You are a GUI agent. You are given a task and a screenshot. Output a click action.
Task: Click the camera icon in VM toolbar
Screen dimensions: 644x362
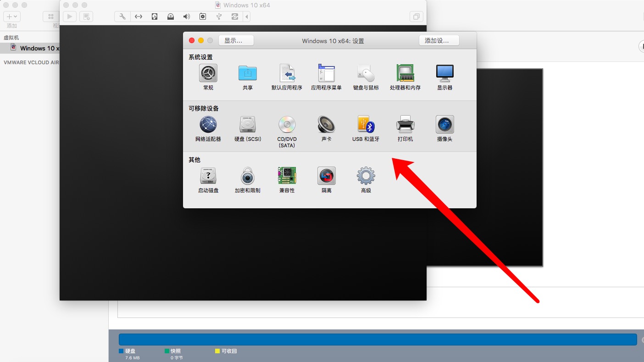[x=203, y=17]
